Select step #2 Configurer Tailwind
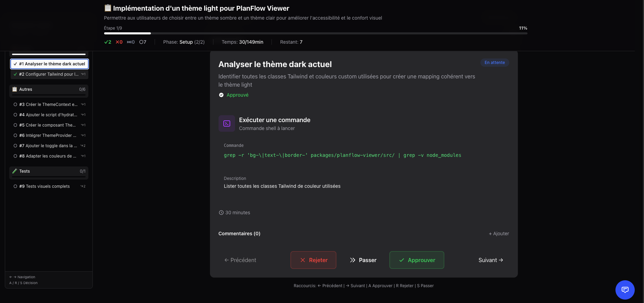This screenshot has width=644, height=303. [49, 74]
